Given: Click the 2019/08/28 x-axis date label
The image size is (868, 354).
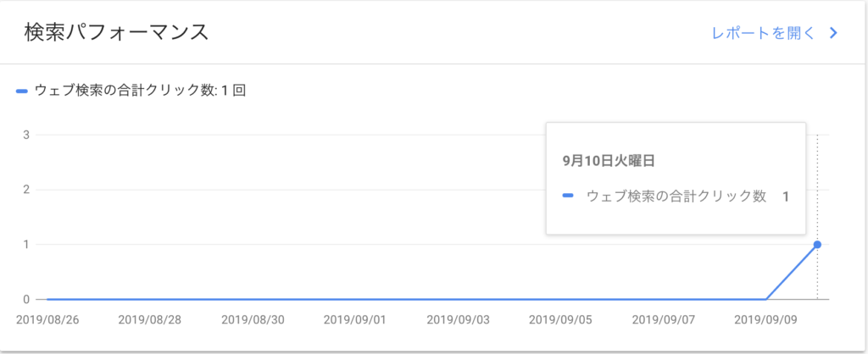Looking at the screenshot, I should coord(150,320).
